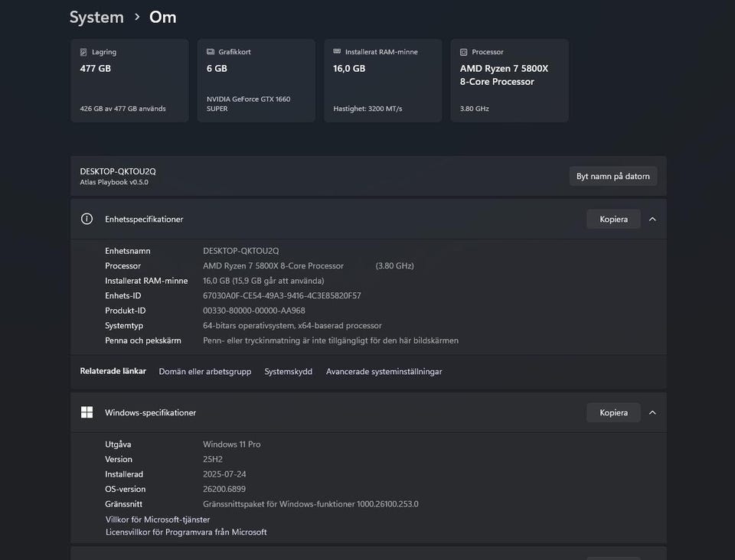Open Licensvillkor för Programvara från Microsoft
Image resolution: width=735 pixels, height=560 pixels.
pyautogui.click(x=186, y=532)
